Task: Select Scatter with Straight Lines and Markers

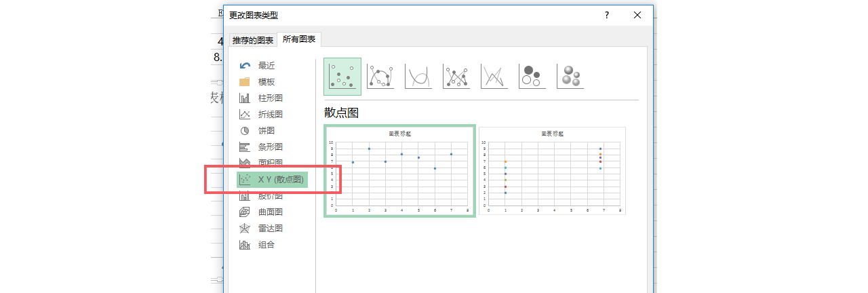Action: click(x=456, y=77)
